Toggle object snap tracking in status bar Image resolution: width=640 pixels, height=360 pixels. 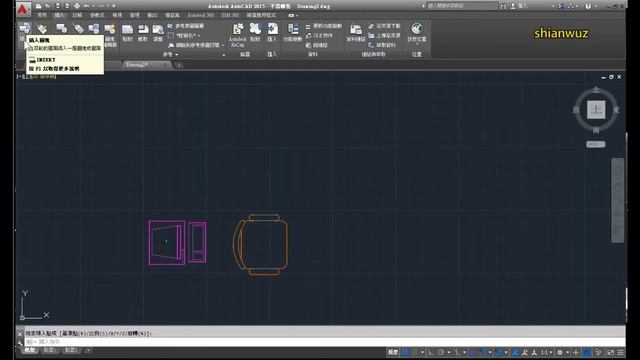click(x=473, y=352)
